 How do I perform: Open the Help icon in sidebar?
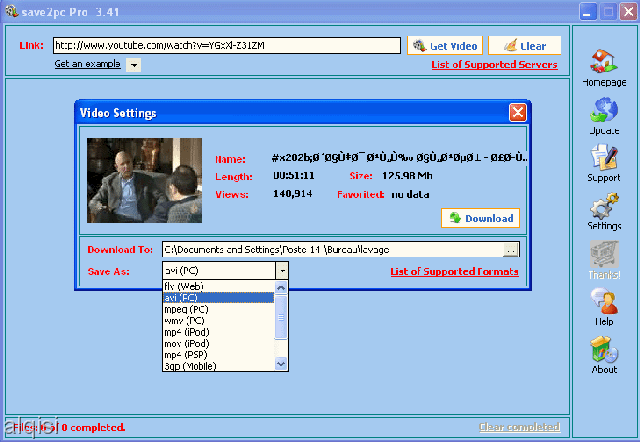click(x=604, y=301)
